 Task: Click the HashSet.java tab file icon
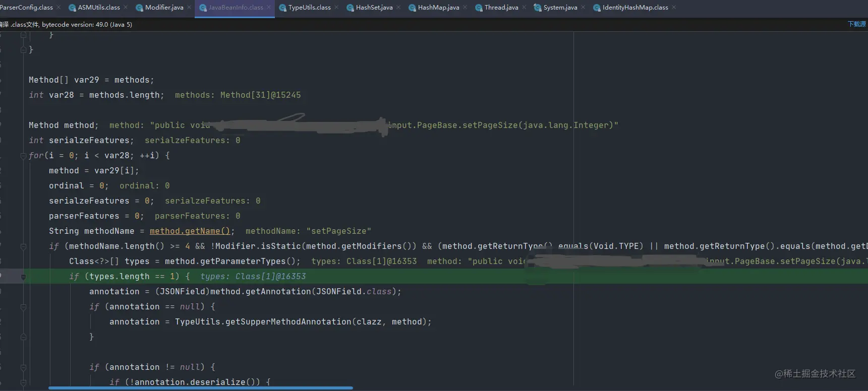pos(350,8)
